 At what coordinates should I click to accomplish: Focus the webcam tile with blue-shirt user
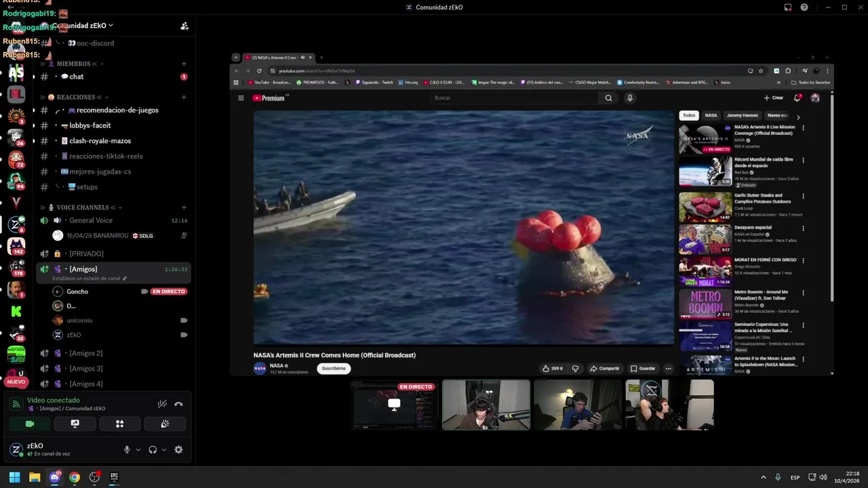[578, 405]
